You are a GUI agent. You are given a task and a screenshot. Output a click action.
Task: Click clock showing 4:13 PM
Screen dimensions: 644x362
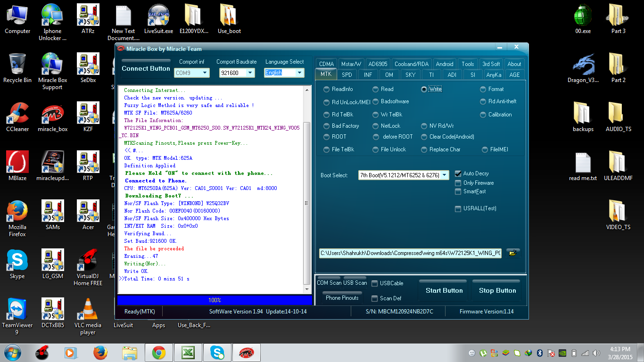click(620, 353)
